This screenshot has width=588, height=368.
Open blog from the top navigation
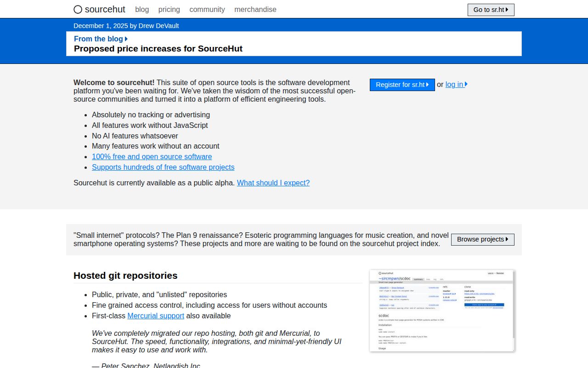tap(141, 10)
